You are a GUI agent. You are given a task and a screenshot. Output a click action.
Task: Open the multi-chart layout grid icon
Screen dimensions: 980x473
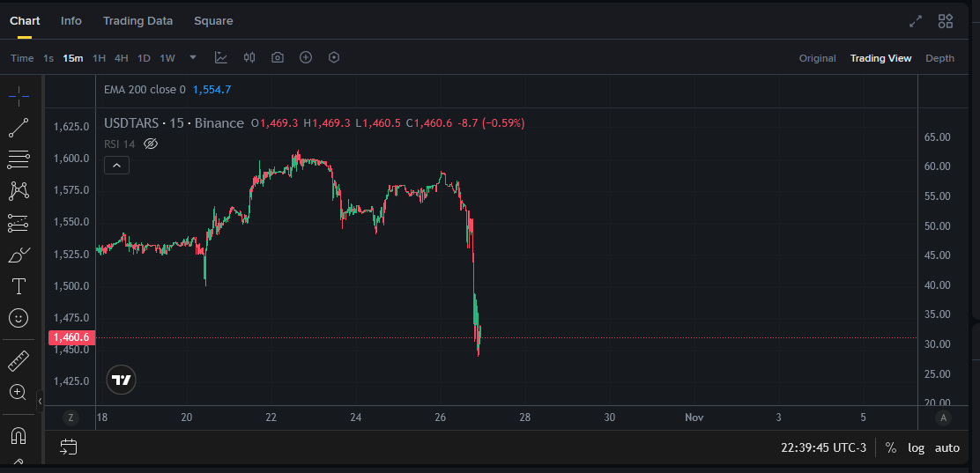[946, 21]
